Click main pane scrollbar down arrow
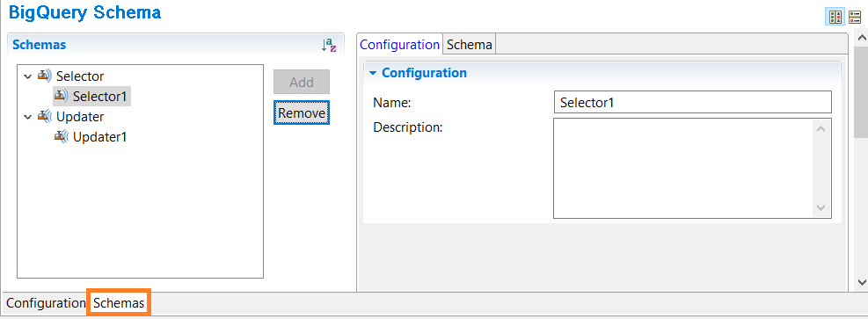 pyautogui.click(x=861, y=282)
